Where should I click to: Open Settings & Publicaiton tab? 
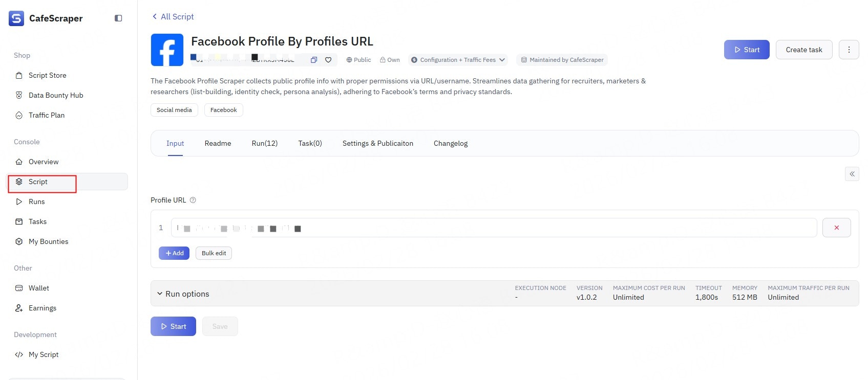pos(378,143)
